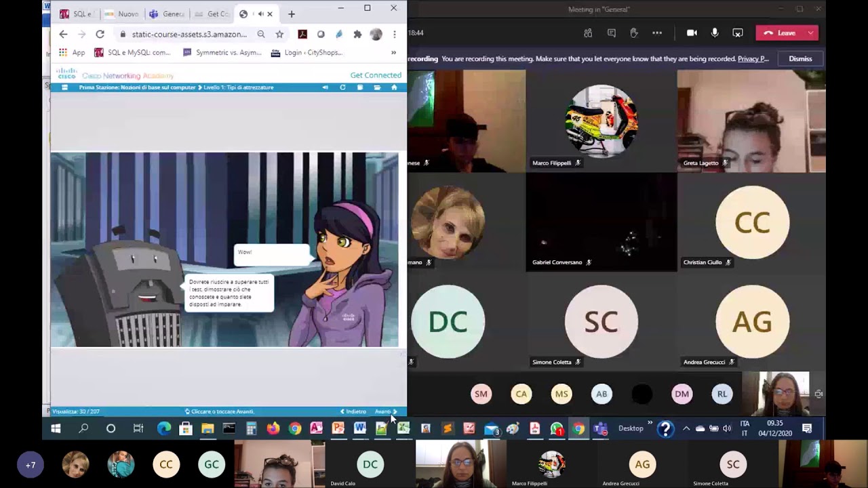The width and height of the screenshot is (868, 488).
Task: Open the Privacy Policy link
Action: pyautogui.click(x=753, y=59)
